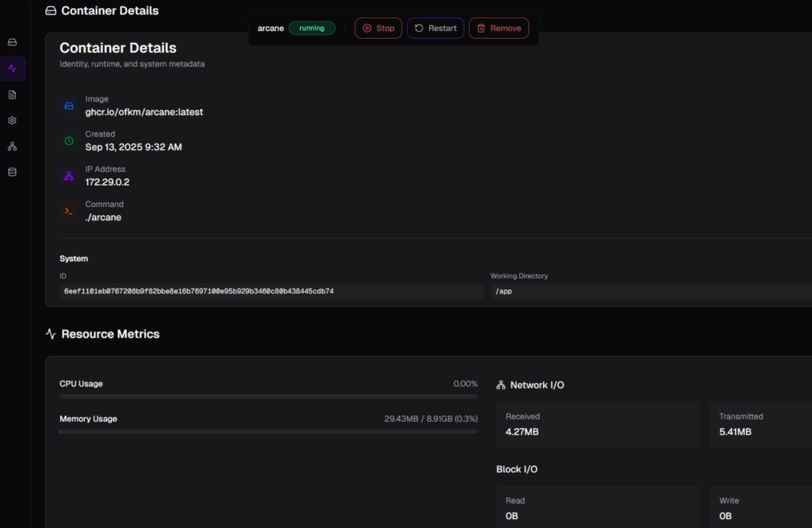Open the network sidebar icon

13,147
